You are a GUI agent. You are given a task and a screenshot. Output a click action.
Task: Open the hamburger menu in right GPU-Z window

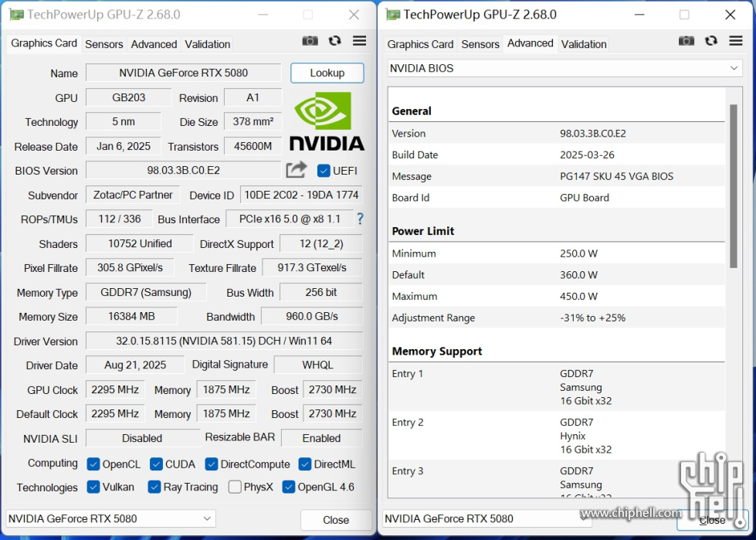(x=736, y=41)
